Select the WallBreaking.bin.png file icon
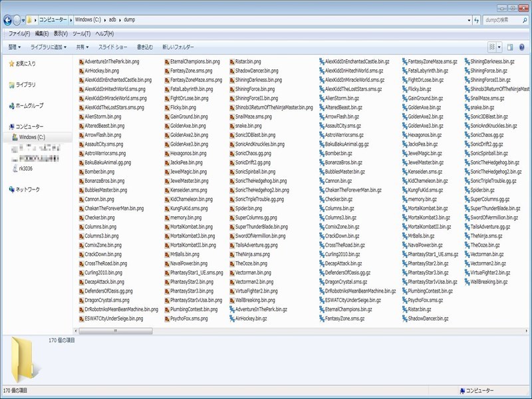This screenshot has width=532, height=399. coord(232,301)
